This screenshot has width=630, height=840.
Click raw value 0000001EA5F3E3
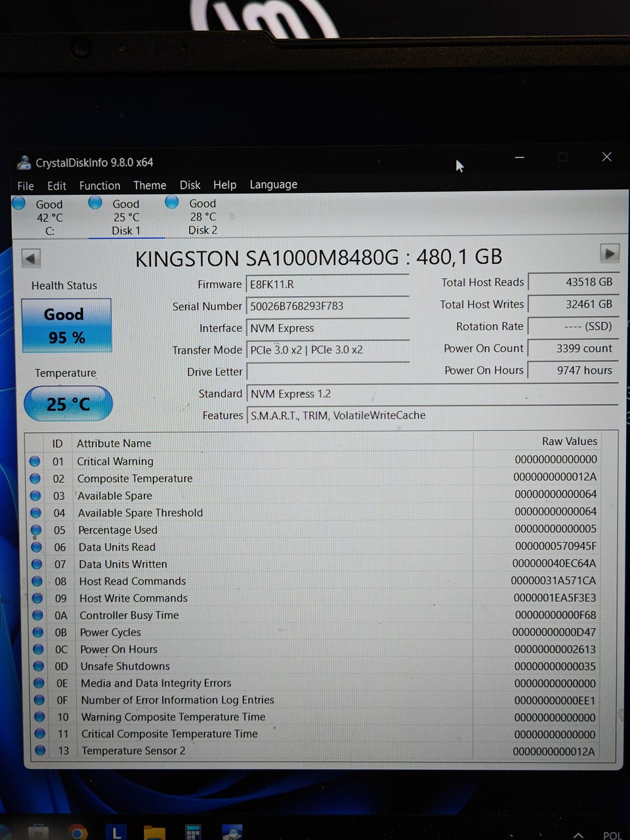pyautogui.click(x=555, y=597)
